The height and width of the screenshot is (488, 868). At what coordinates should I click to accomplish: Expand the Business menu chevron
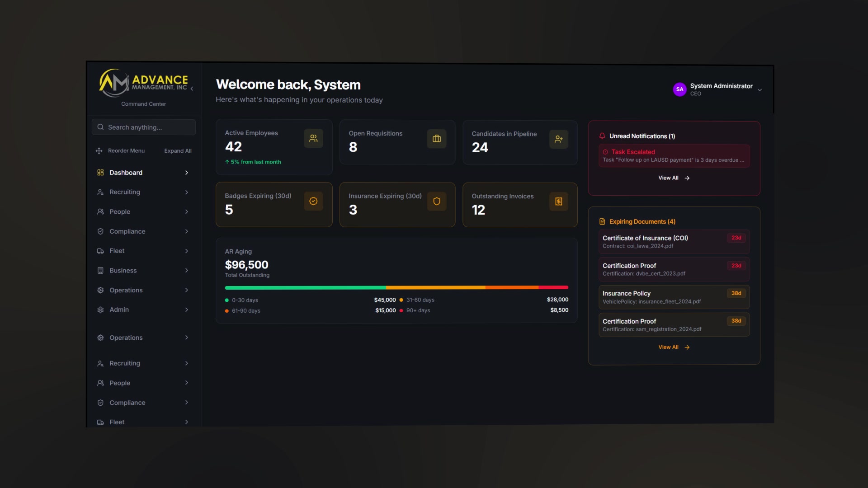187,271
